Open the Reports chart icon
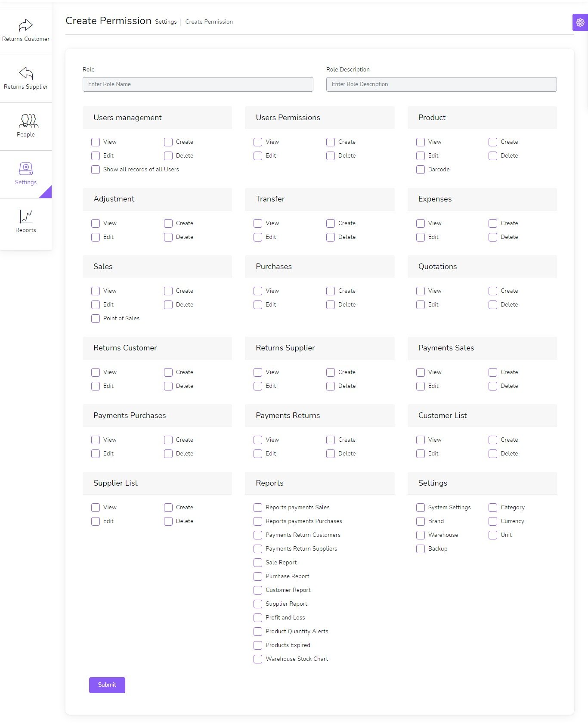The width and height of the screenshot is (588, 728). 26,217
